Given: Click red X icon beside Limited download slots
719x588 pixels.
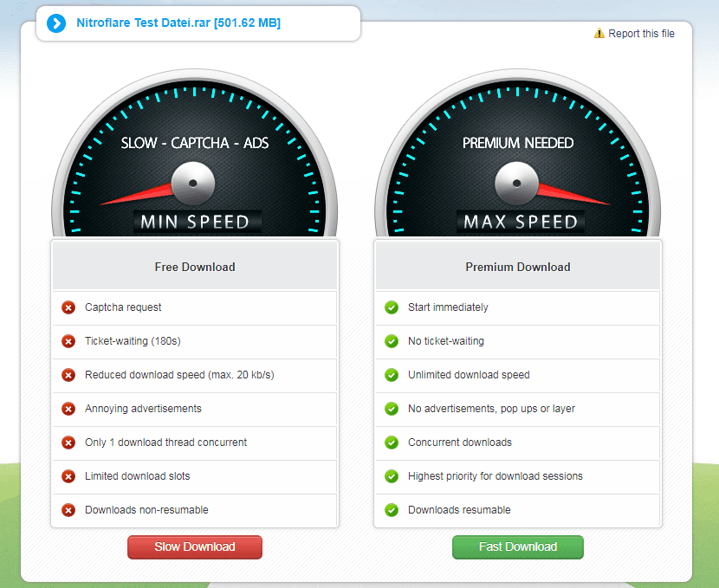Looking at the screenshot, I should point(68,476).
